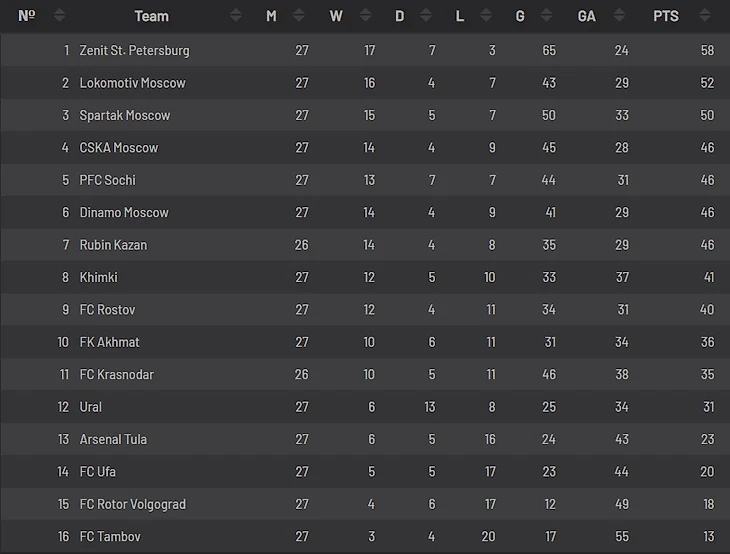This screenshot has width=730, height=554.
Task: Click Zenit's points value of 58
Action: coord(707,50)
